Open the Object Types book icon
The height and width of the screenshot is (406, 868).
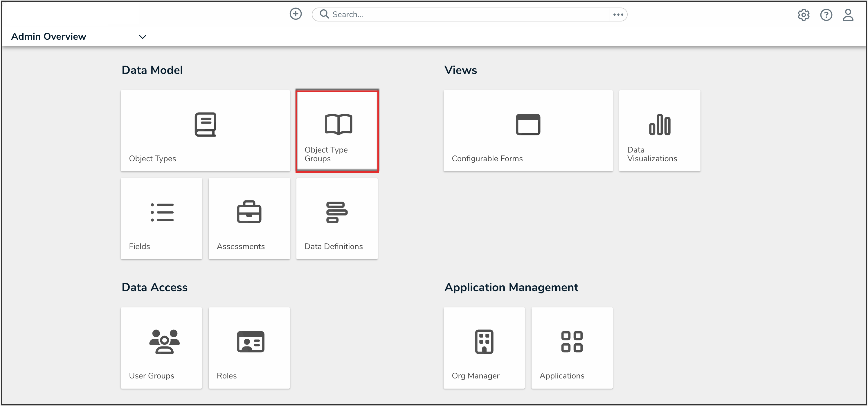point(205,125)
